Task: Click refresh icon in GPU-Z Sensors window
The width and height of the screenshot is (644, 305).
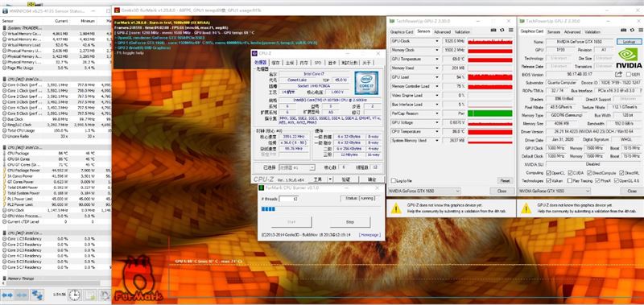Action: click(x=502, y=31)
